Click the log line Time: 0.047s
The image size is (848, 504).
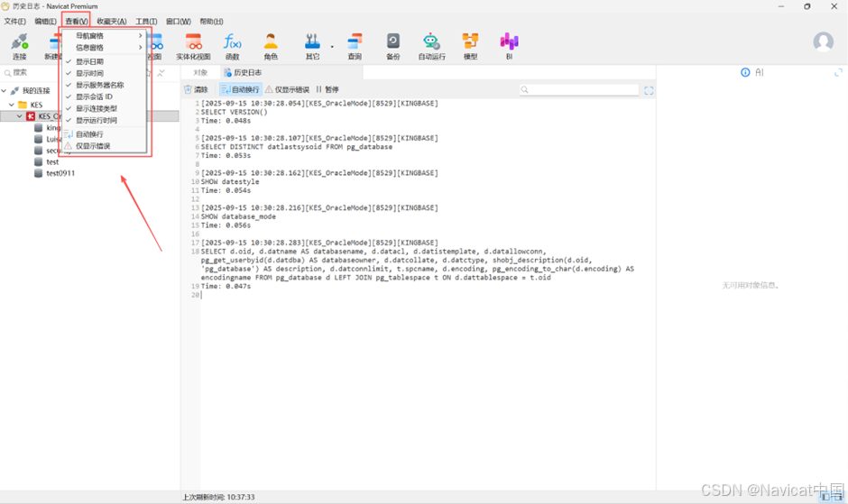click(x=226, y=286)
